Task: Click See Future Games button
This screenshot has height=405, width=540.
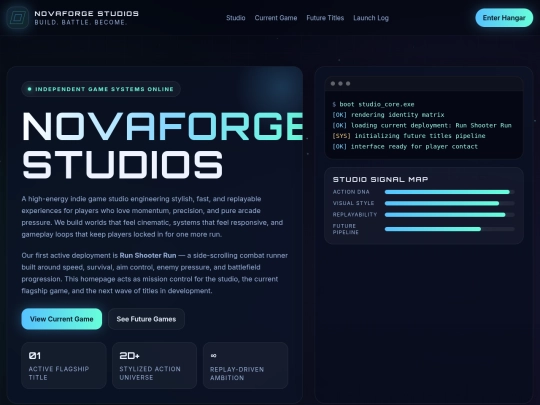Action: click(146, 319)
